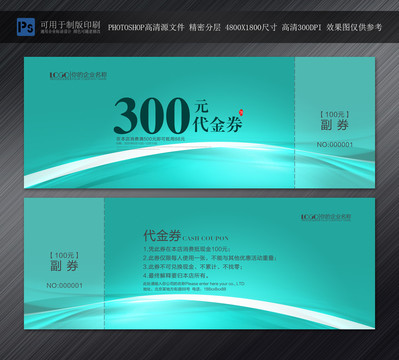Image resolution: width=399 pixels, height=360 pixels.
Task: Click NO:000001 on the front coupon stub
Action: (335, 144)
